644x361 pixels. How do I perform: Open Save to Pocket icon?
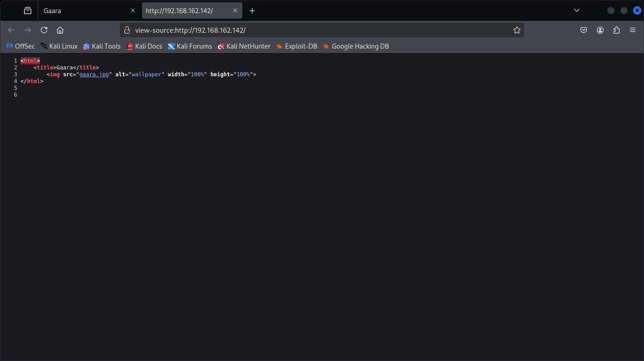click(584, 30)
